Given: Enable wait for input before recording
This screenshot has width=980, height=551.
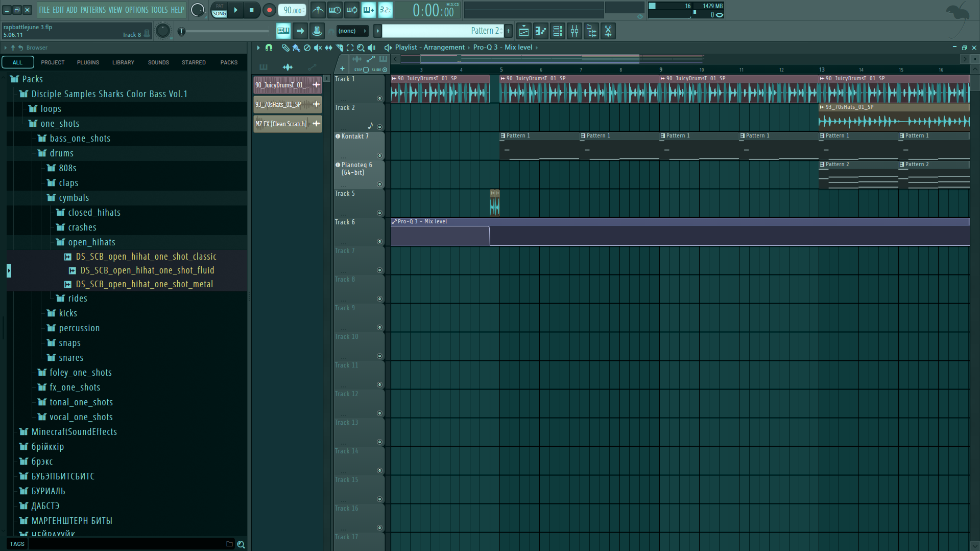Looking at the screenshot, I should coord(334,10).
